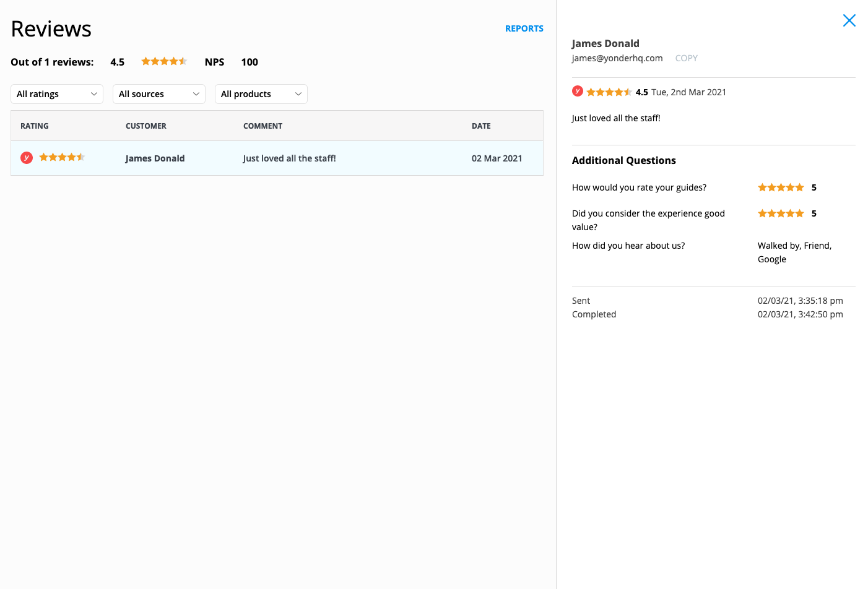Click Sent timestamp 3:35:18 pm

(x=801, y=301)
